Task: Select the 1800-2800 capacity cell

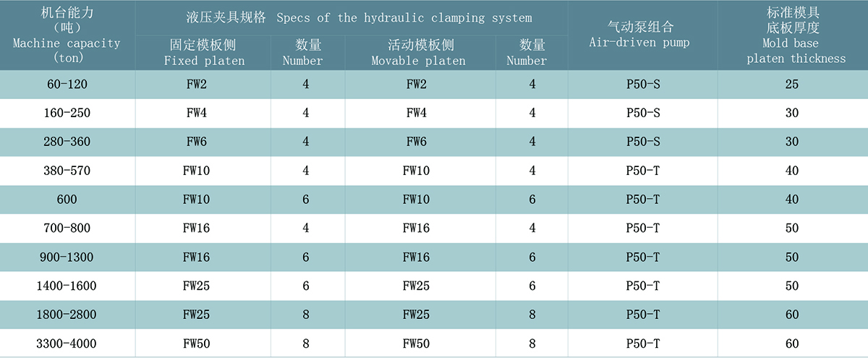Action: click(67, 315)
